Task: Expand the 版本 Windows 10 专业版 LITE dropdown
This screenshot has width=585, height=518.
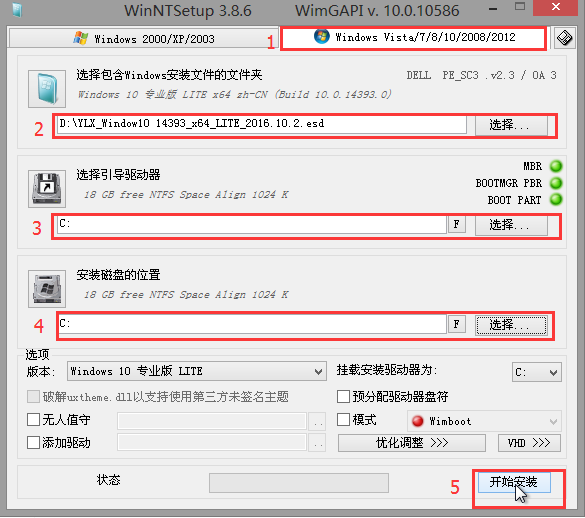Action: point(197,371)
